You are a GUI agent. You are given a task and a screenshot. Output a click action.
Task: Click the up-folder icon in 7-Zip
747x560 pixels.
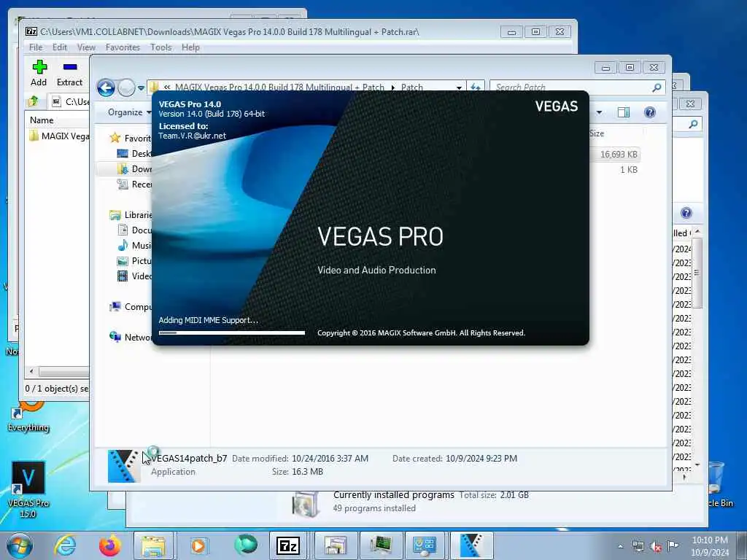(34, 101)
